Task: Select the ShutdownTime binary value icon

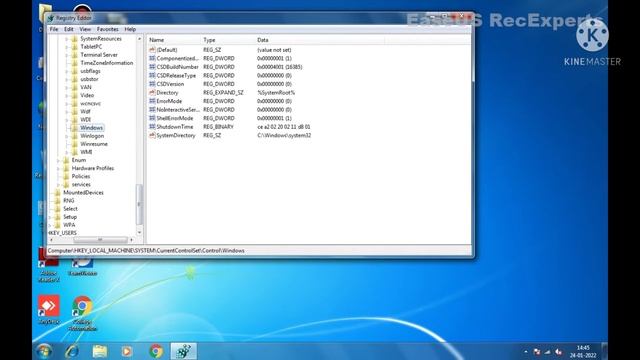Action: pyautogui.click(x=152, y=127)
